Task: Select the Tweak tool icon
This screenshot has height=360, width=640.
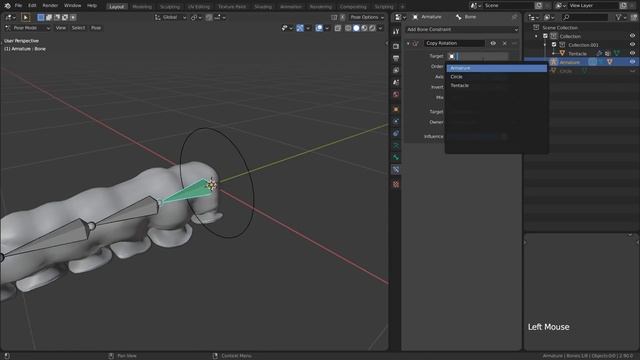Action: (x=26, y=18)
